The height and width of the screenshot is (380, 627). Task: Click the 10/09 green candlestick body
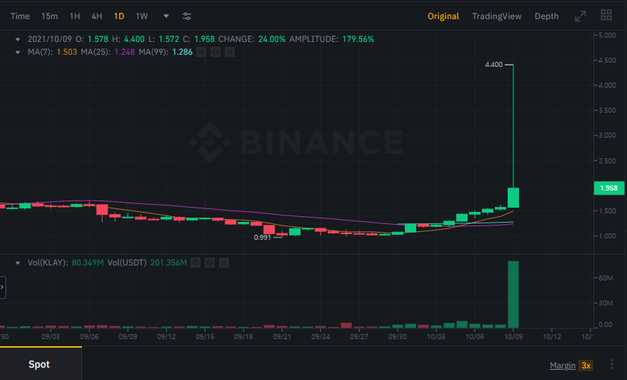(x=513, y=198)
